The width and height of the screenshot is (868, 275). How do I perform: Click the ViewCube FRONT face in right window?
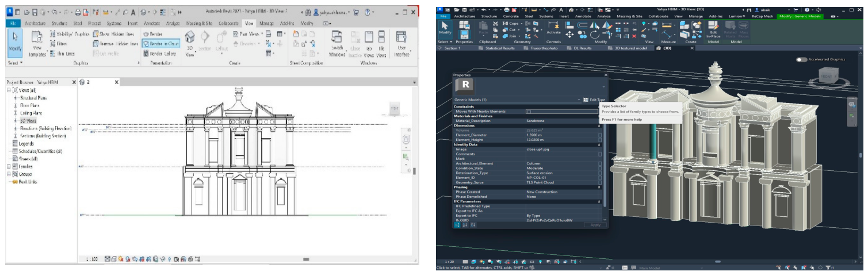(826, 76)
